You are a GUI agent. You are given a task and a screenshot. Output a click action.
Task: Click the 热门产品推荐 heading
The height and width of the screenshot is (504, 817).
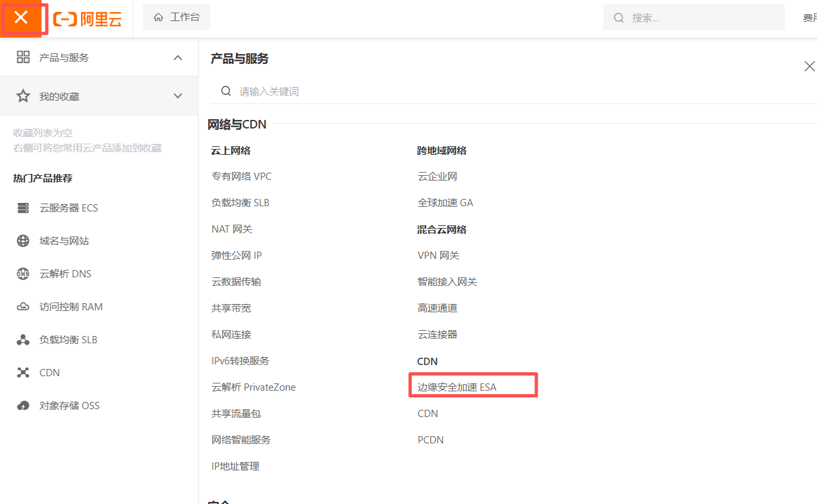click(x=43, y=179)
